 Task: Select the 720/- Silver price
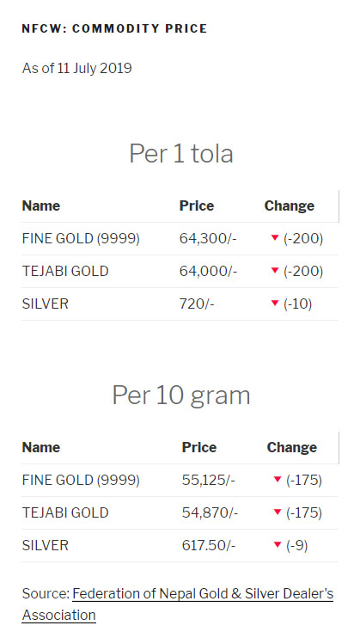click(x=197, y=304)
